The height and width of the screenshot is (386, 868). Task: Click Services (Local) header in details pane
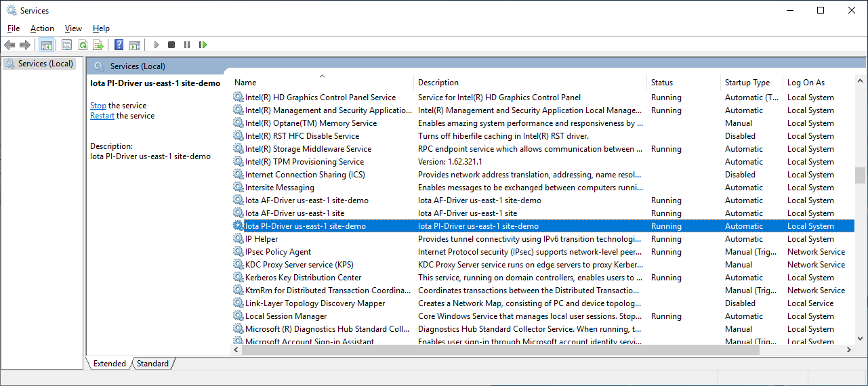(x=138, y=66)
